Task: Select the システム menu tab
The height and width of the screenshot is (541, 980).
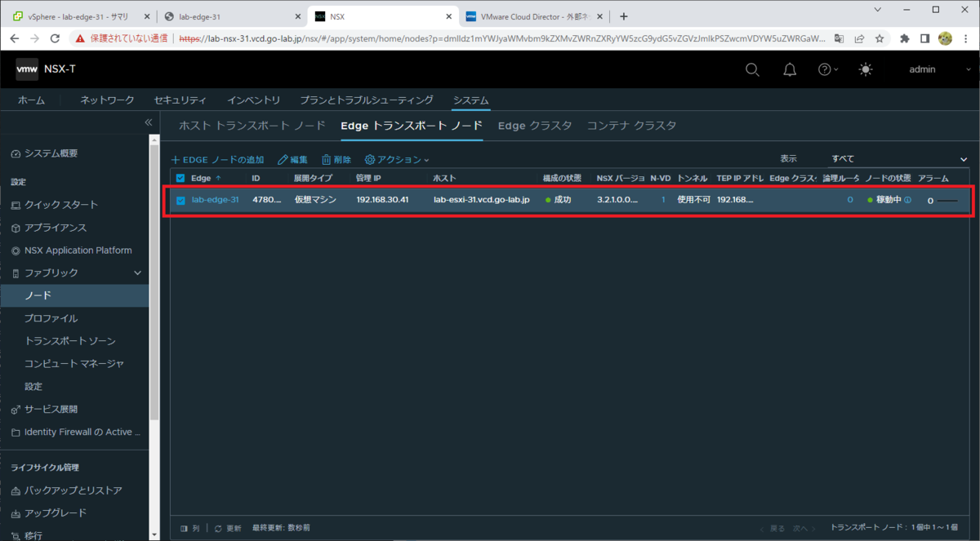Action: [x=471, y=100]
